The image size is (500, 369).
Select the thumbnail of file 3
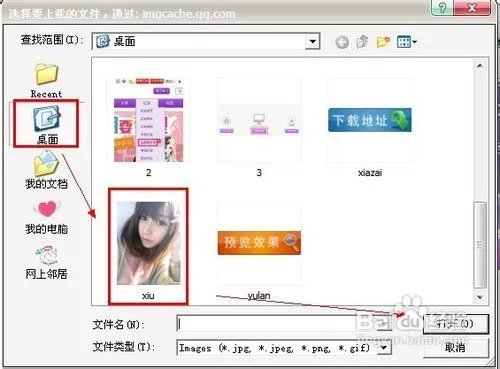pos(259,120)
